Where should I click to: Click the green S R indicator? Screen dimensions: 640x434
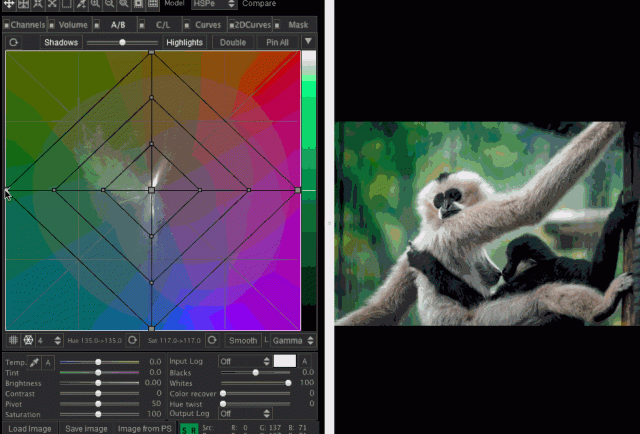(x=189, y=430)
